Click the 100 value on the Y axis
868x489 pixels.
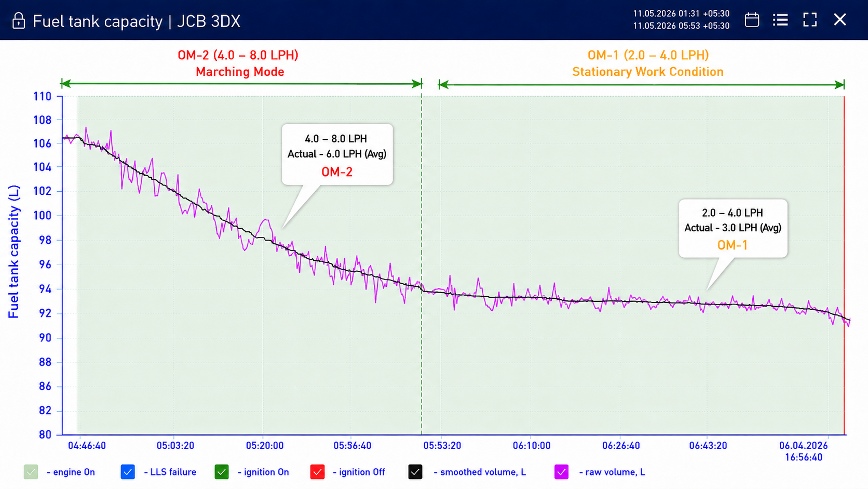(43, 215)
